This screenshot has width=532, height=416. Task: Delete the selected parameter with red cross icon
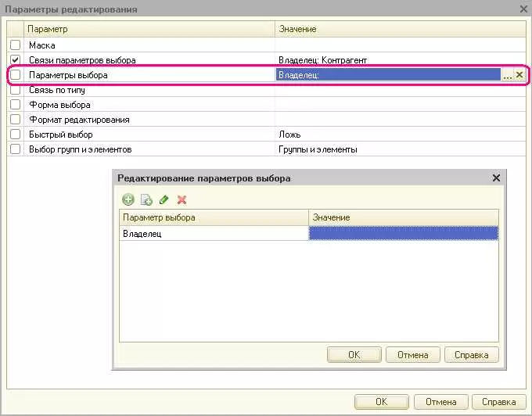click(x=182, y=199)
